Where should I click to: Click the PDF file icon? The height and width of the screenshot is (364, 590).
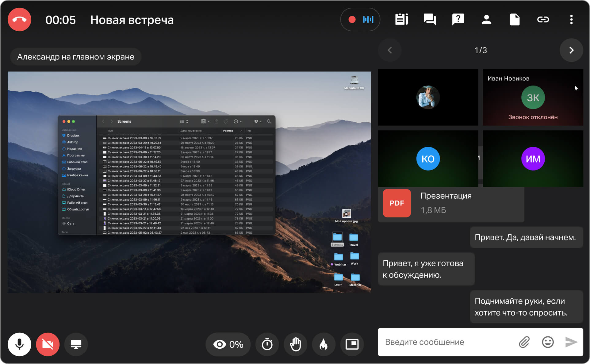coord(397,203)
